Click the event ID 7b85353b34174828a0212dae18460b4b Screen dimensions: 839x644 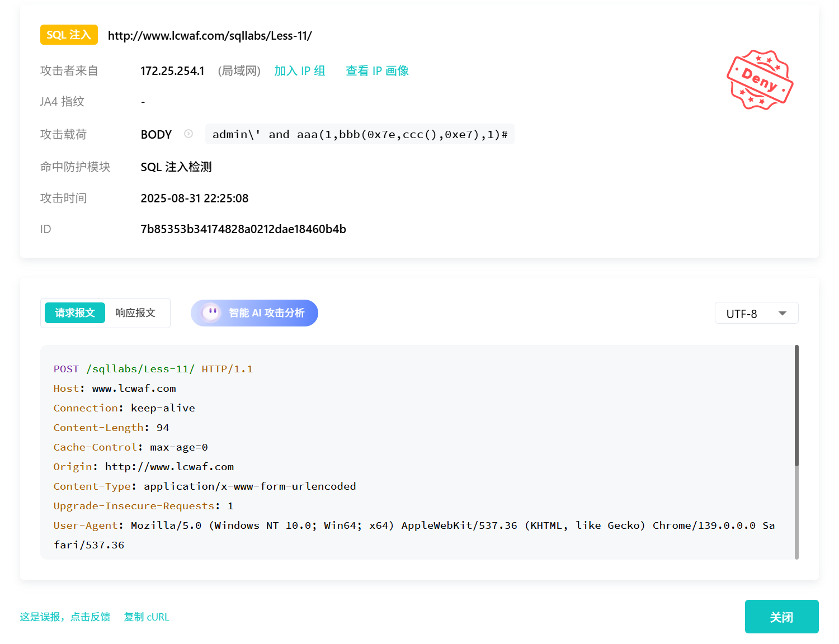pos(243,229)
